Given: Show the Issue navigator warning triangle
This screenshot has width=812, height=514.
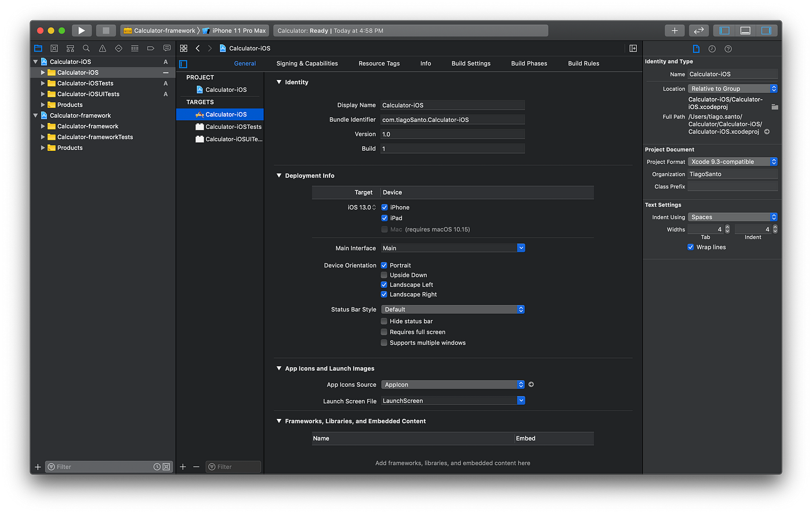Looking at the screenshot, I should pyautogui.click(x=102, y=48).
